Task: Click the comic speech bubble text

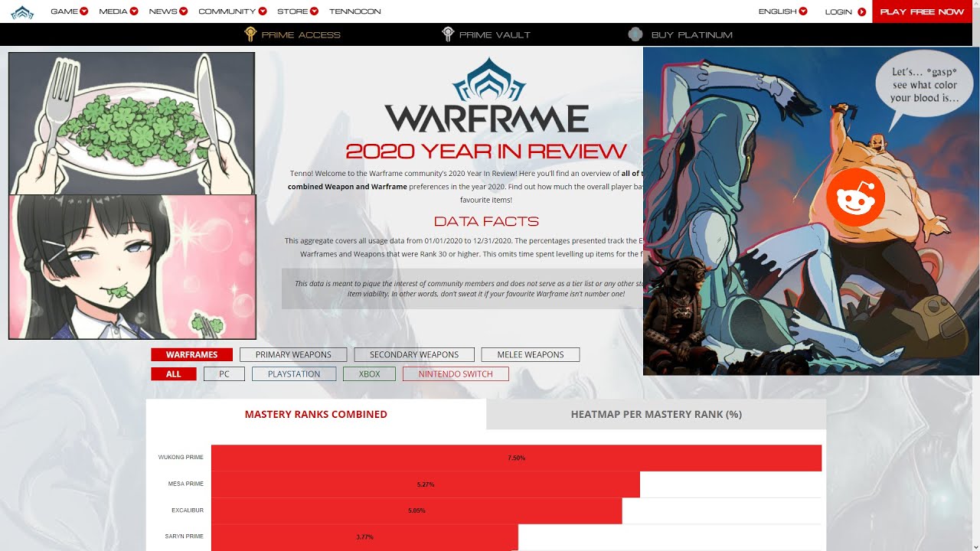Action: [924, 85]
